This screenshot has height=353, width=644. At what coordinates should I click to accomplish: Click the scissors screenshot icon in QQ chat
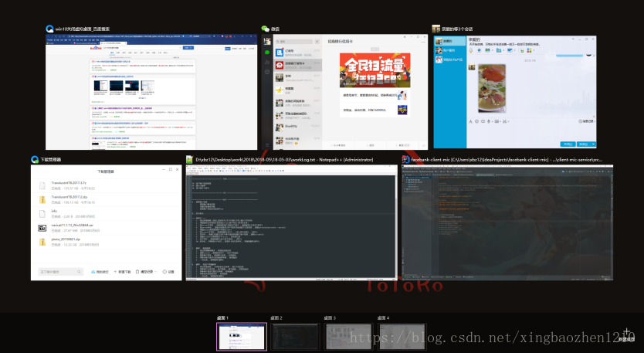[504, 121]
